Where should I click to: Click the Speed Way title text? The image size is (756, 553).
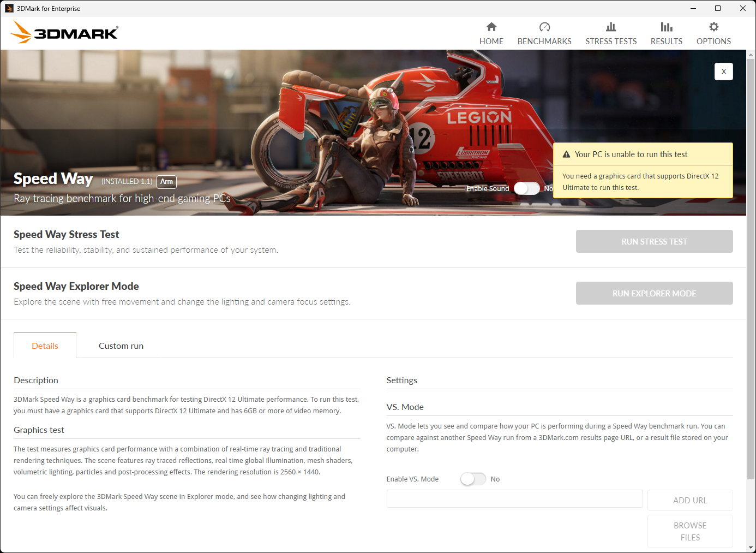[x=53, y=179]
